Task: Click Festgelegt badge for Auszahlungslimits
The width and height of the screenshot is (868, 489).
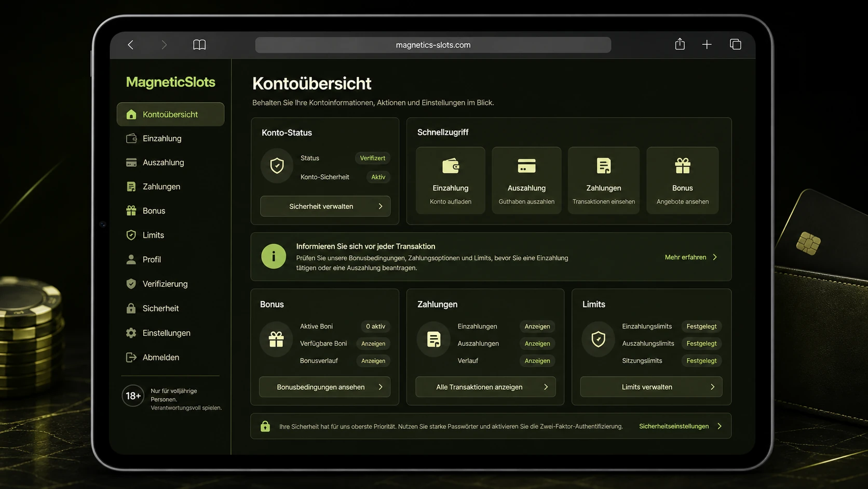Action: pos(701,343)
